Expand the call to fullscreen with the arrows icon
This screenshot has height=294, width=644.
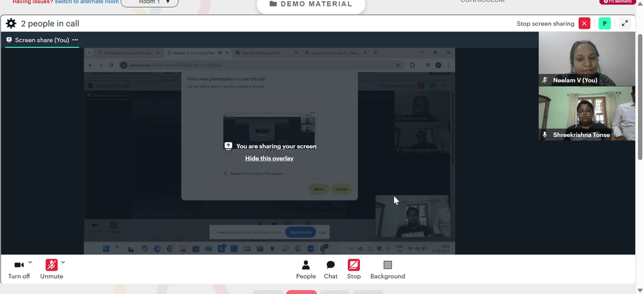point(624,23)
